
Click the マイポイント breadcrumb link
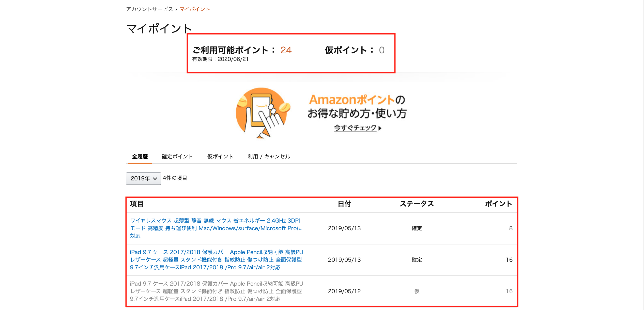(x=195, y=9)
